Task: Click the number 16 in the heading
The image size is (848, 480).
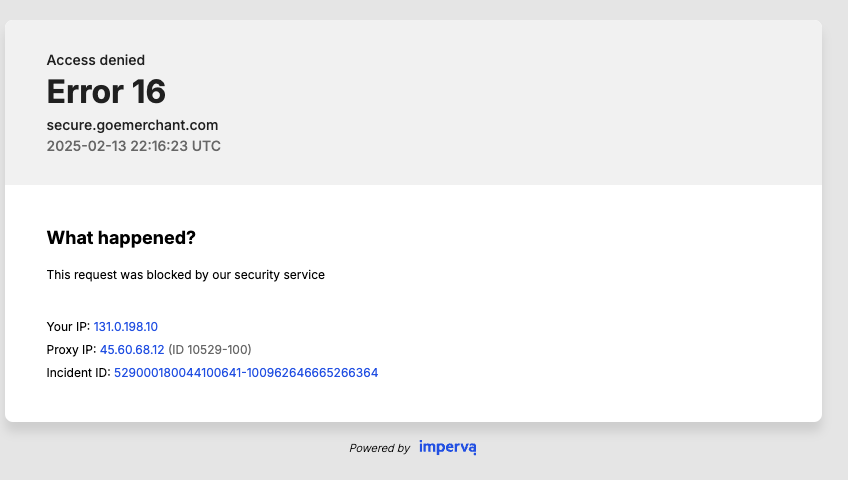Action: coord(149,91)
